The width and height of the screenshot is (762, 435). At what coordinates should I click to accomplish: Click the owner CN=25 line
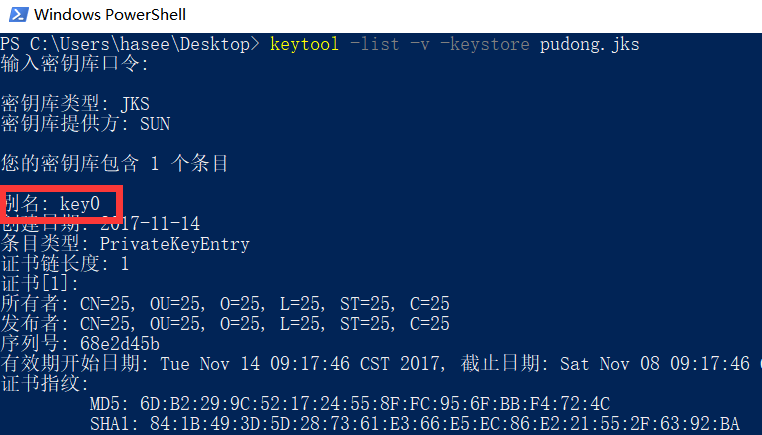pyautogui.click(x=225, y=303)
